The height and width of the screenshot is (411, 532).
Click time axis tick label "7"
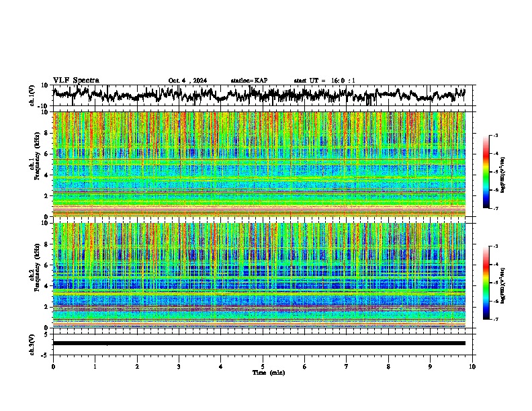pyautogui.click(x=347, y=367)
